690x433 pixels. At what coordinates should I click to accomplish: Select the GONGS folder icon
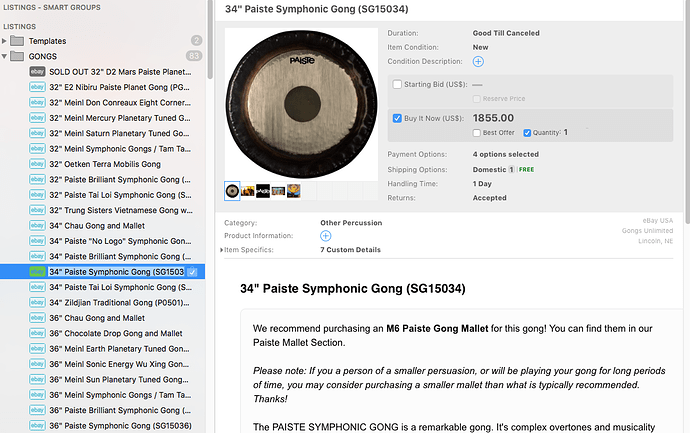tap(17, 56)
